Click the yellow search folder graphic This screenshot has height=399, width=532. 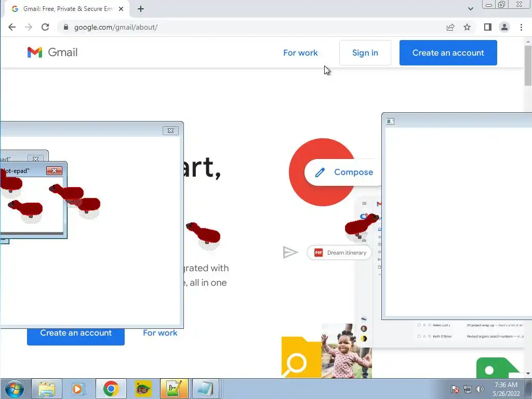click(301, 357)
